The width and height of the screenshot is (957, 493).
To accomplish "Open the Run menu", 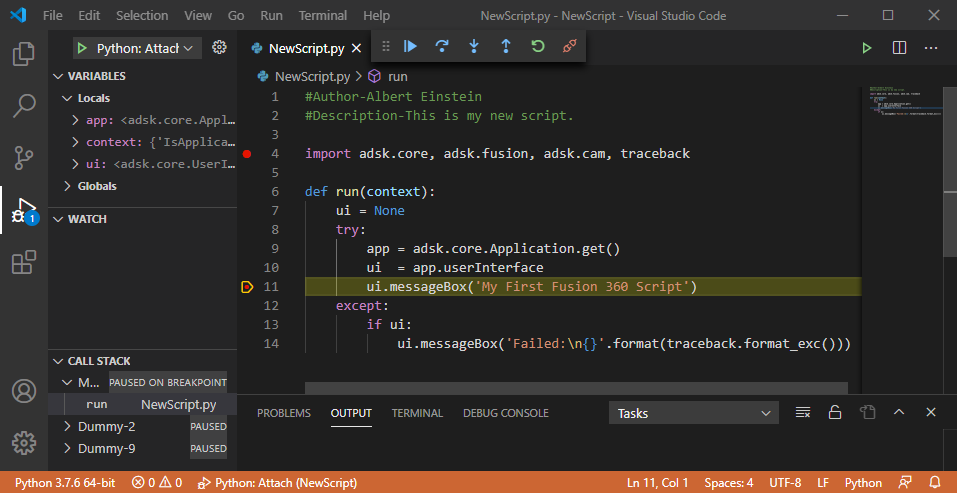I will pos(271,15).
